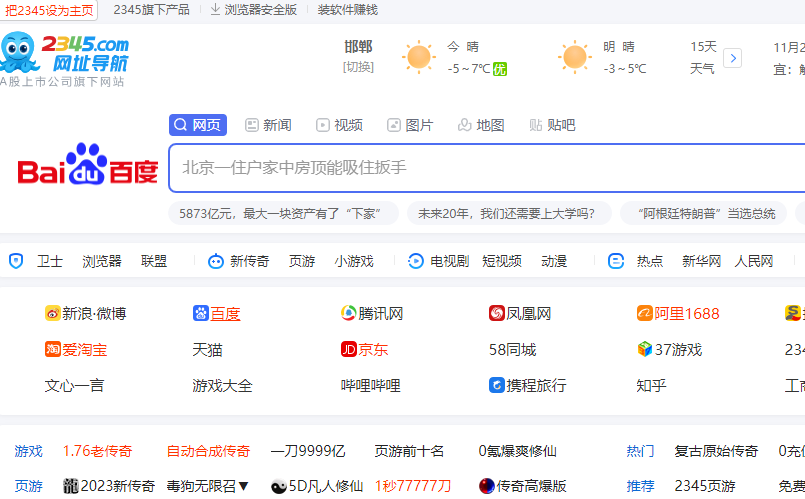The height and width of the screenshot is (499, 805).
Task: Click the Taobao icon beside 爱淘宝
Action: pyautogui.click(x=53, y=350)
